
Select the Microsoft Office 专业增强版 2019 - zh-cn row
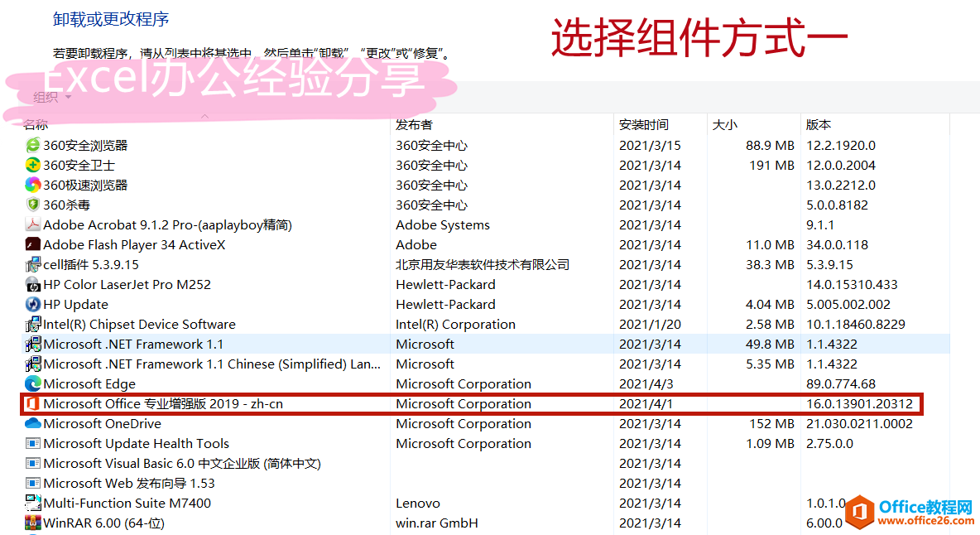pos(472,404)
